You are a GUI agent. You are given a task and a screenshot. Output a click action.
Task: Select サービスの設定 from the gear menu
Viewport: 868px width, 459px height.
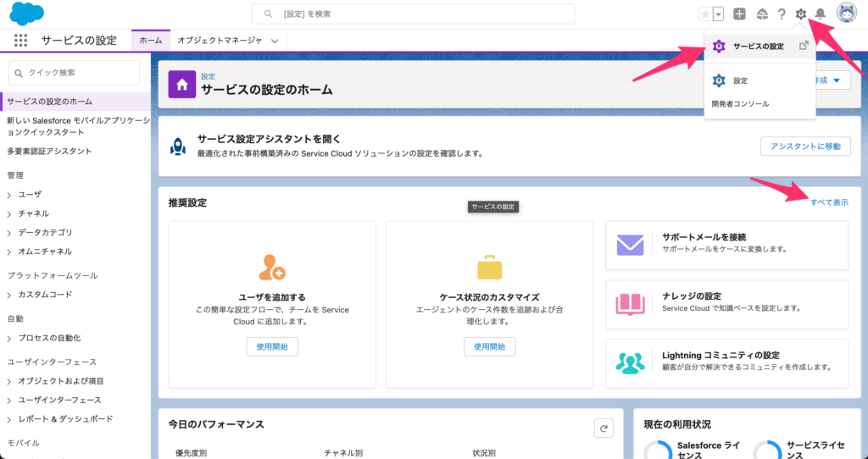pyautogui.click(x=759, y=47)
